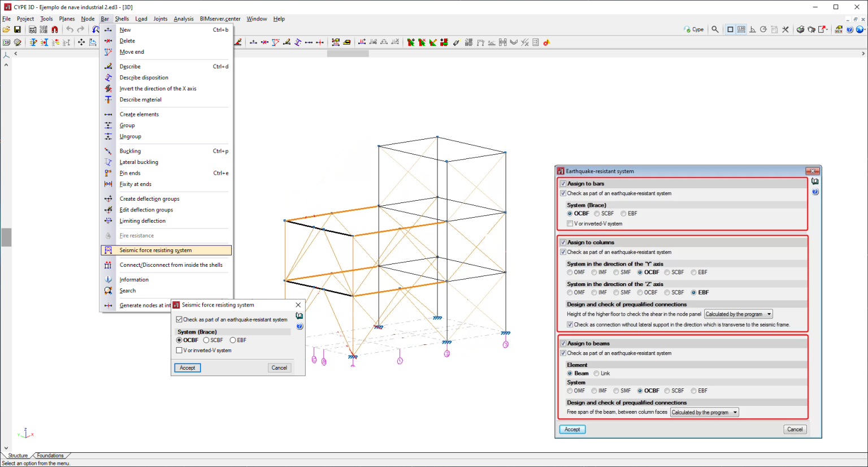Click the Undo arrow icon

click(70, 29)
